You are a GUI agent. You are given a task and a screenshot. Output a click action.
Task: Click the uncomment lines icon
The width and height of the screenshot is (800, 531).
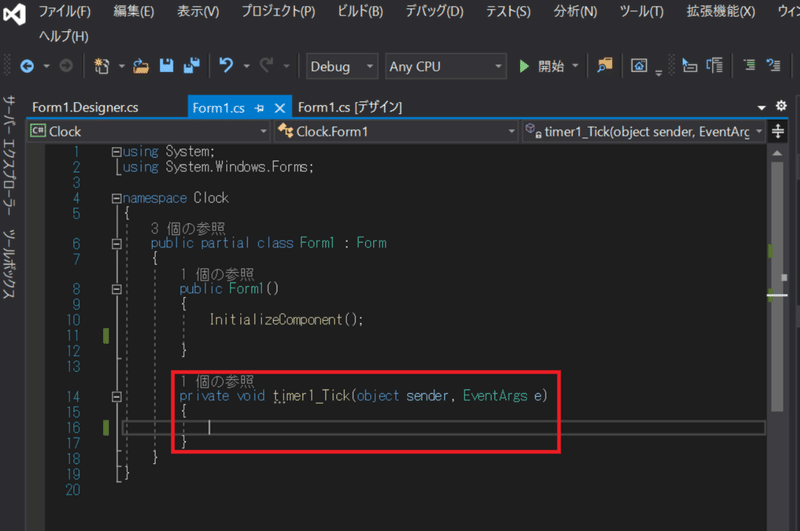click(x=773, y=65)
